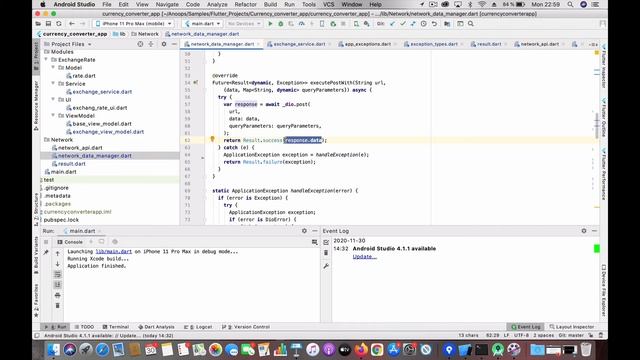Click the macOS Spotlight search icon

[570, 4]
